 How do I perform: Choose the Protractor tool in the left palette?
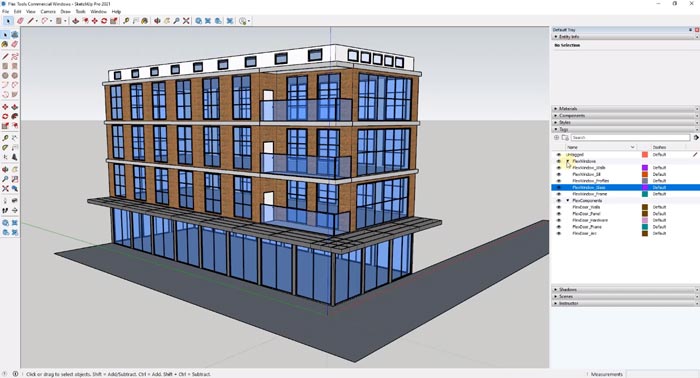[x=5, y=148]
